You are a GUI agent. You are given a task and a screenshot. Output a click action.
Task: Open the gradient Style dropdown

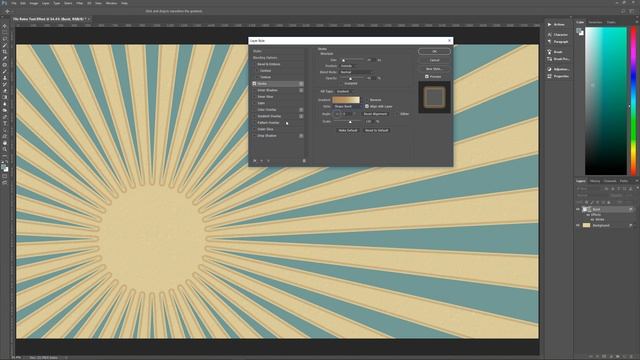(x=347, y=107)
